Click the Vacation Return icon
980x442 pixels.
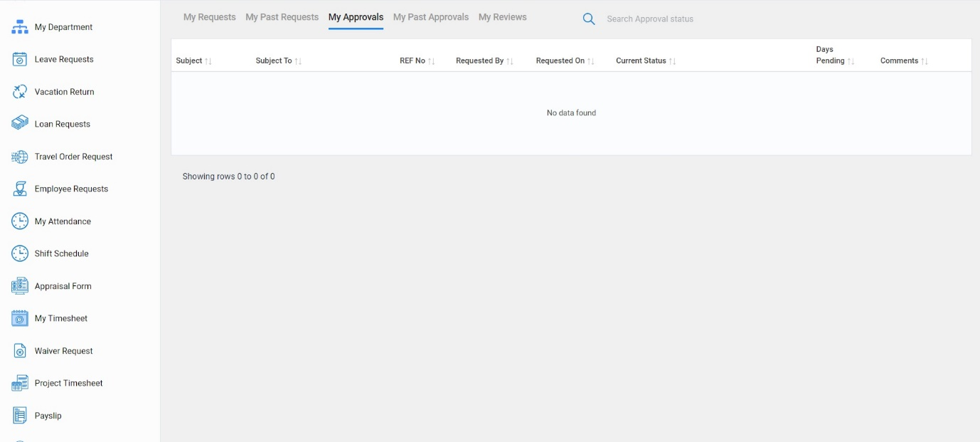point(19,91)
